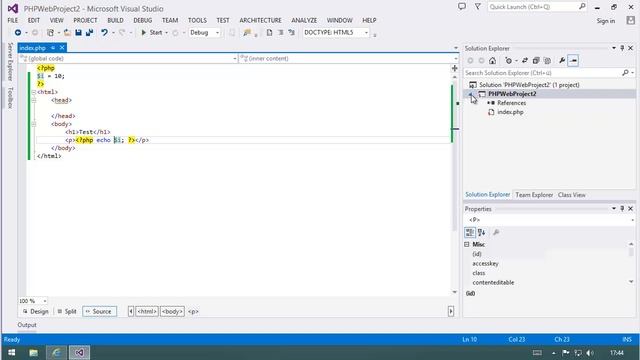Toggle Categorized view in Properties
640x360 pixels.
point(470,233)
